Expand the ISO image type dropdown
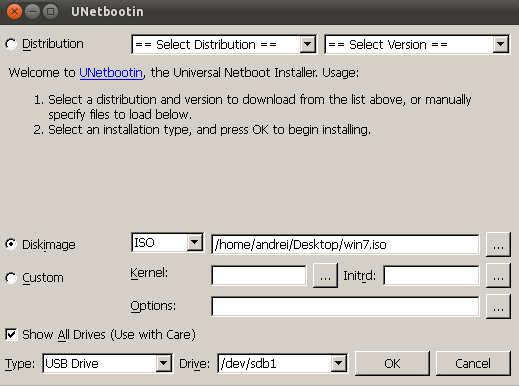The width and height of the screenshot is (519, 386). (167, 242)
